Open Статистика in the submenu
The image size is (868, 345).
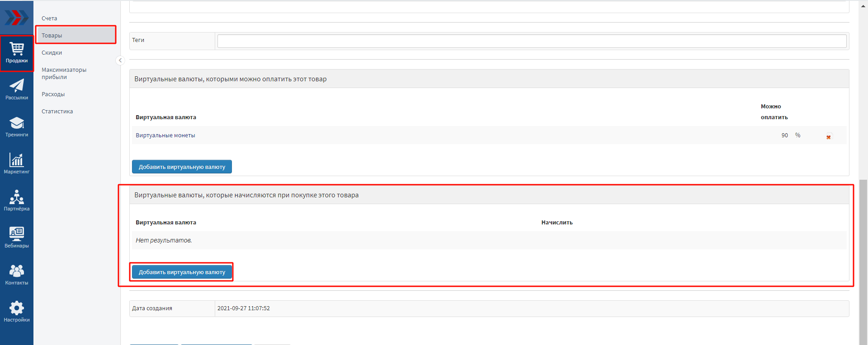(x=57, y=112)
